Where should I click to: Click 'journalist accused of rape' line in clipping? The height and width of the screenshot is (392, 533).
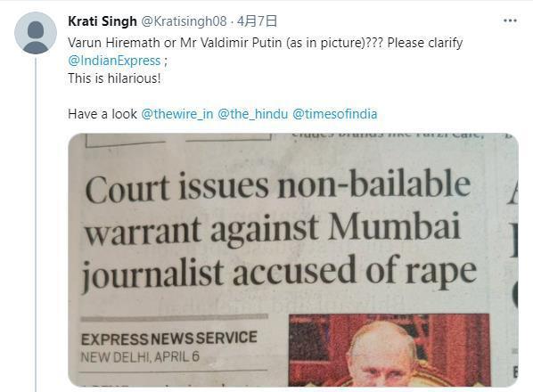pyautogui.click(x=279, y=274)
